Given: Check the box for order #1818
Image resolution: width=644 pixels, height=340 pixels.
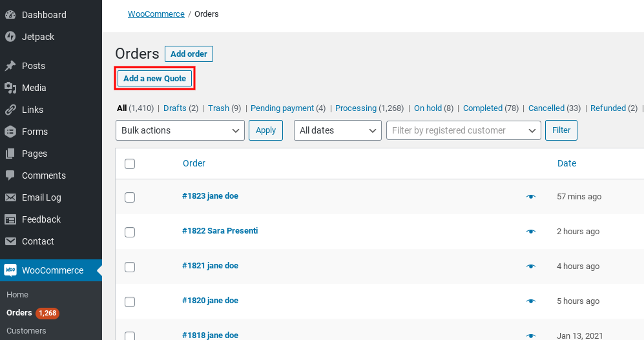Looking at the screenshot, I should 130,336.
